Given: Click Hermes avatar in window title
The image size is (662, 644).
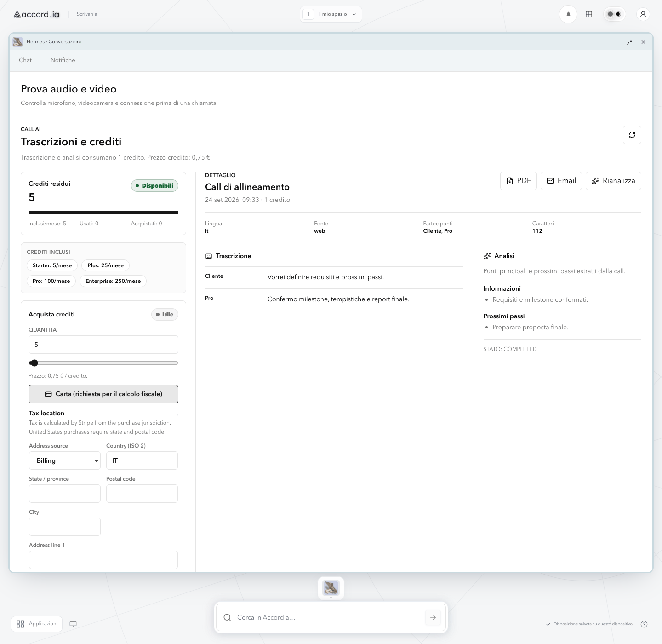Looking at the screenshot, I should 18,42.
